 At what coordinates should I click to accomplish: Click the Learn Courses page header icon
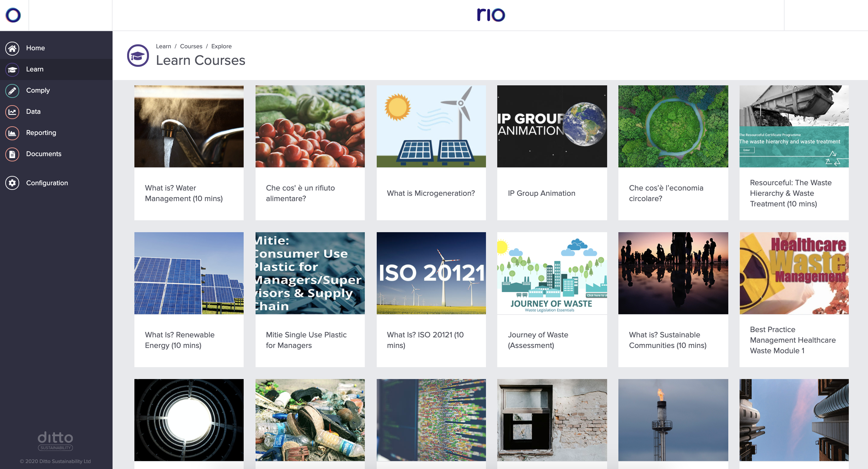[138, 56]
